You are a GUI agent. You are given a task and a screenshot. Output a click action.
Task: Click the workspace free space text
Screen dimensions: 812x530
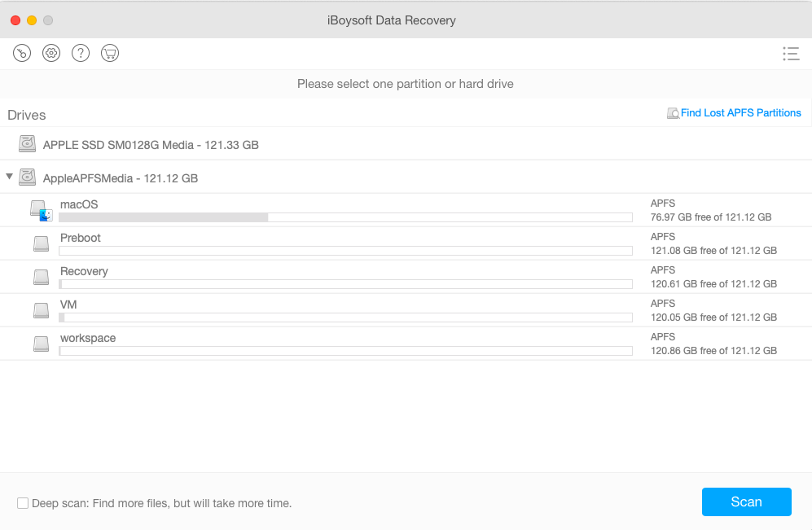click(x=713, y=351)
